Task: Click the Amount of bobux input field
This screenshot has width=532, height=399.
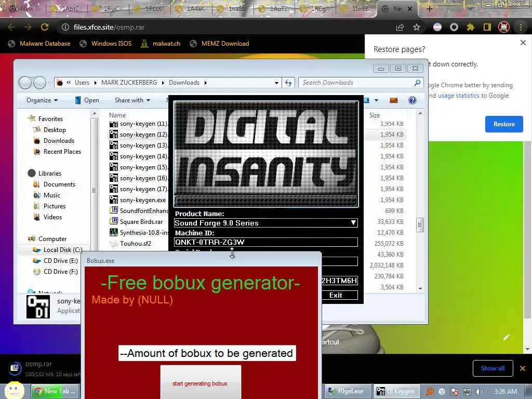Action: pos(207,353)
